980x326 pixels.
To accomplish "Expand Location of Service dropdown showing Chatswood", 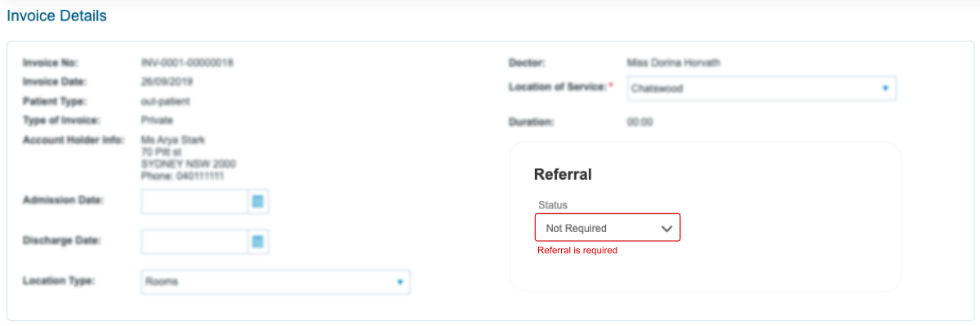I will (x=762, y=88).
